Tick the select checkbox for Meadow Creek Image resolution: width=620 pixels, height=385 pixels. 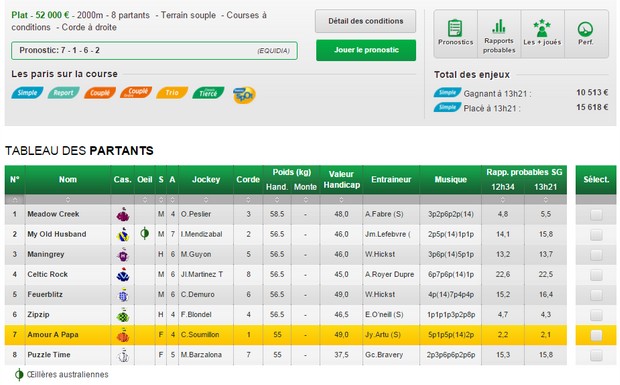click(x=596, y=215)
